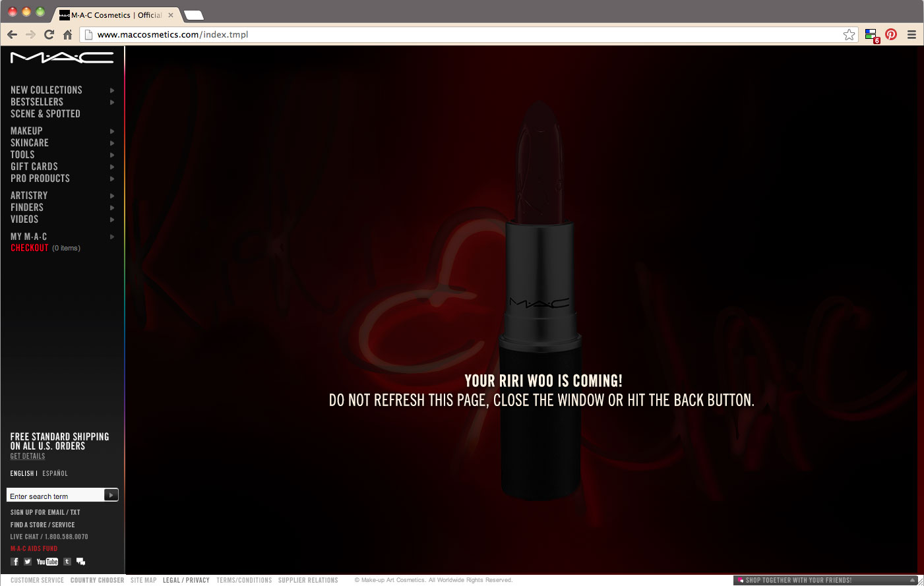Open the Chrome menu (three lines)
Screen dimensions: 924x586
tap(911, 34)
